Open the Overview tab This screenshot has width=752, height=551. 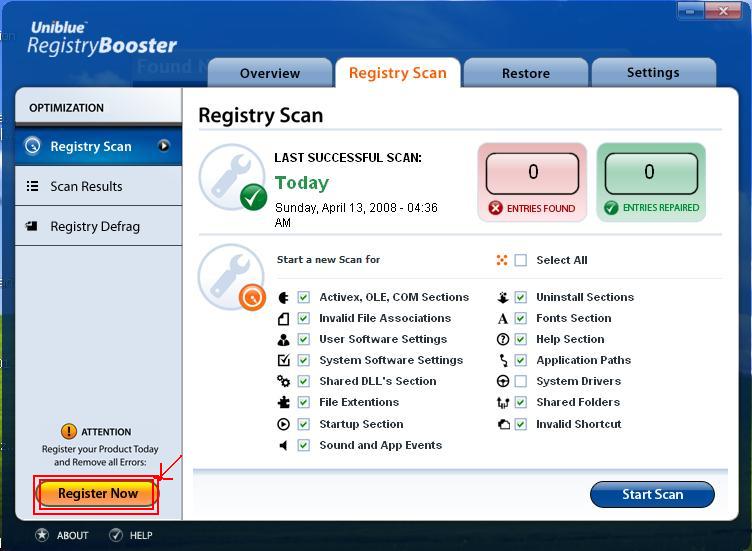click(x=270, y=73)
